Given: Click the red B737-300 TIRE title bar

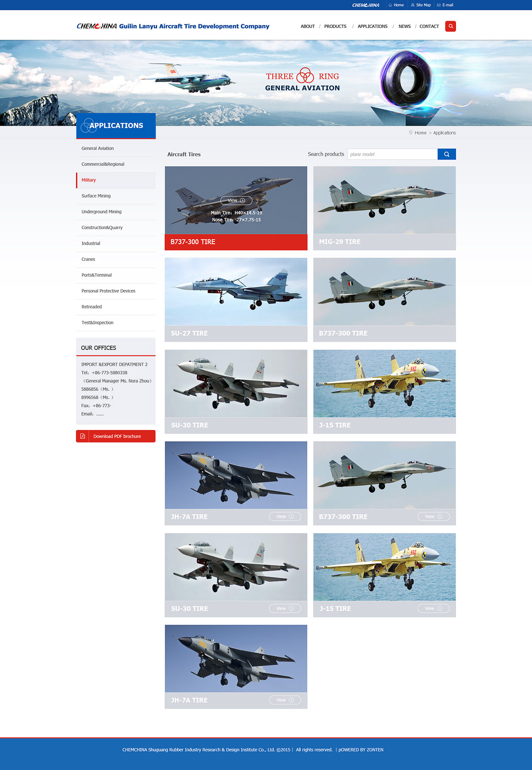Looking at the screenshot, I should tap(236, 242).
